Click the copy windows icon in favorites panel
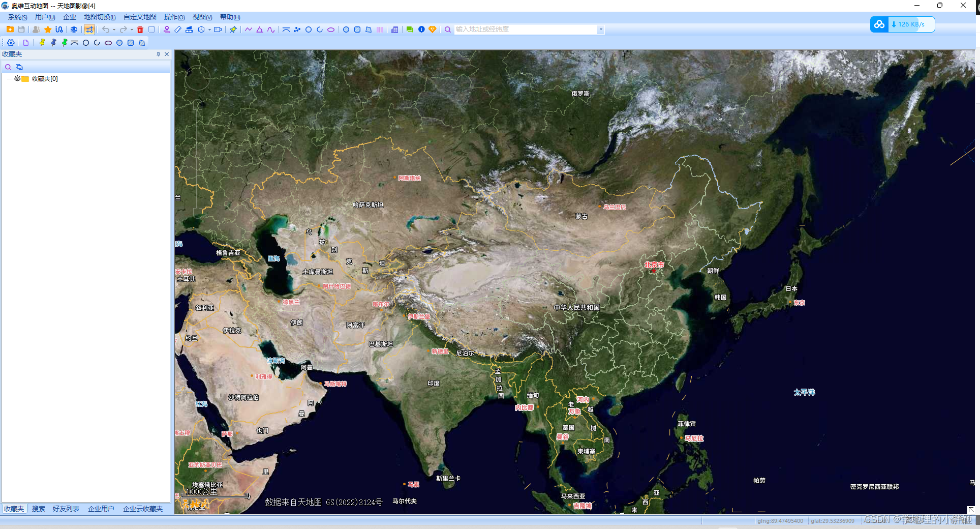 click(19, 67)
